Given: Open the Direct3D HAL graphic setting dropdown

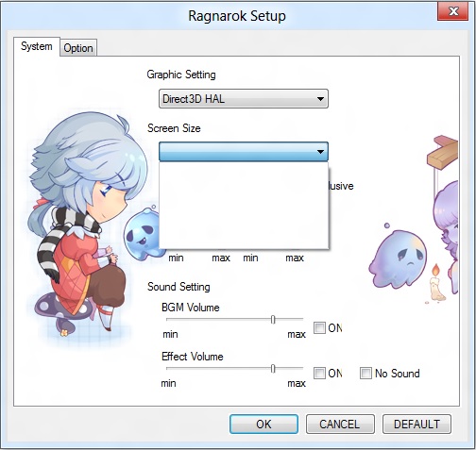Looking at the screenshot, I should [244, 99].
